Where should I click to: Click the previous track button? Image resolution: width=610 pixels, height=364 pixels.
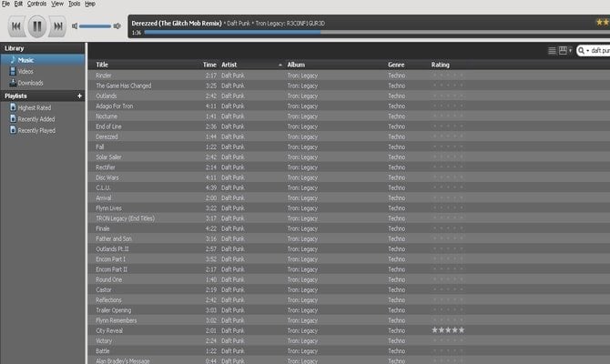[16, 26]
